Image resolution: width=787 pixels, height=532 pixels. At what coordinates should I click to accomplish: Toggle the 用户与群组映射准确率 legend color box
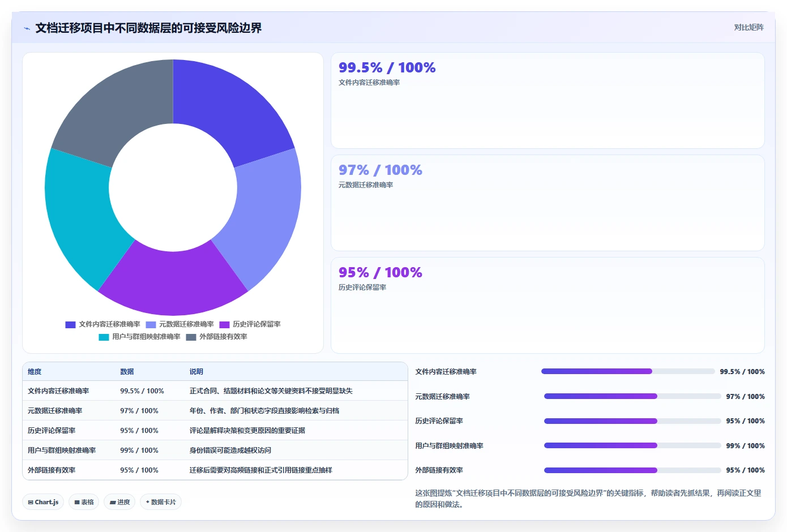104,337
